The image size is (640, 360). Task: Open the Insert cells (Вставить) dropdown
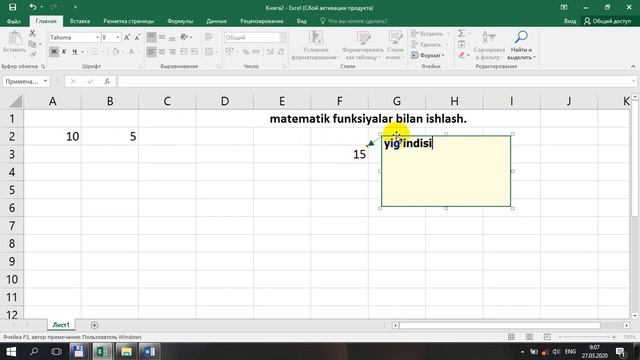pyautogui.click(x=431, y=34)
